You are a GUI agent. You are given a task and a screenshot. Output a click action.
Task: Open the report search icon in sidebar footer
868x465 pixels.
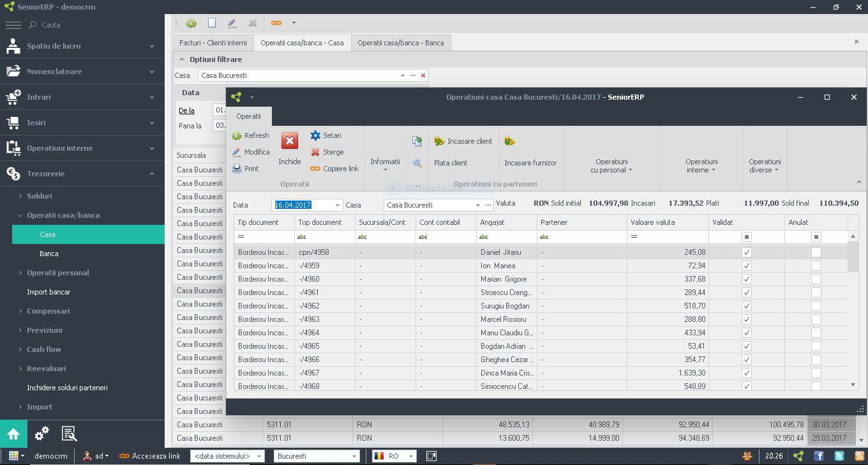[70, 434]
